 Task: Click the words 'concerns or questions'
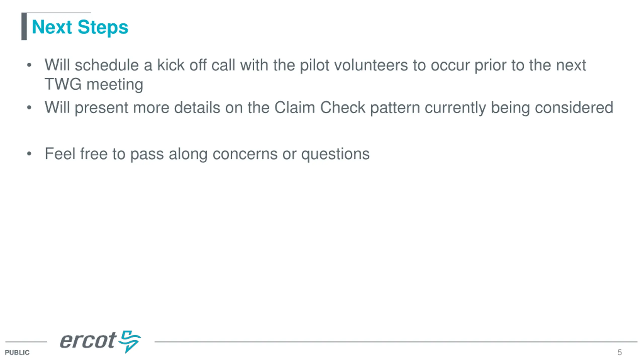[291, 154]
